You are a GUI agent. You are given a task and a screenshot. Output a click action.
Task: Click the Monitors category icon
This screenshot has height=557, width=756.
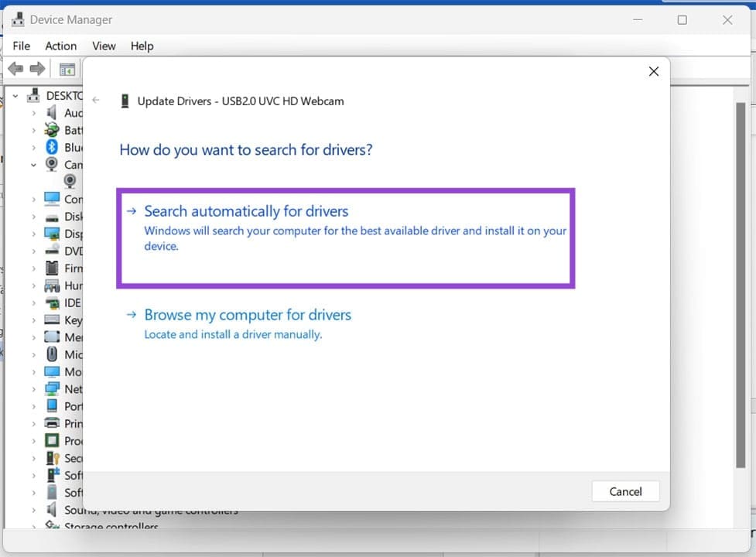coord(50,371)
